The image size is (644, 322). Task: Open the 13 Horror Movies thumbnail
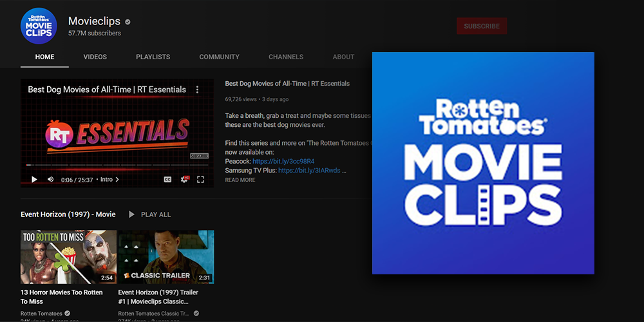(69, 257)
